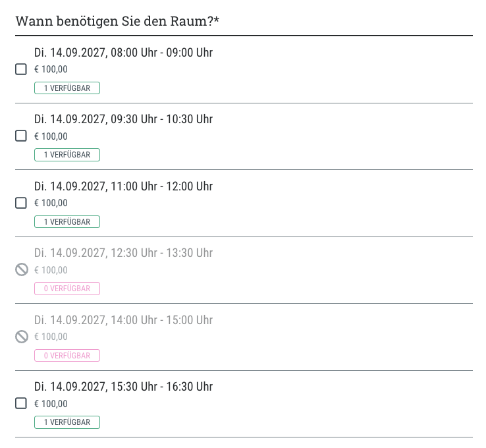Click the '1 VERFÜGBAR' badge under 08:00 slot
The width and height of the screenshot is (486, 448).
67,88
